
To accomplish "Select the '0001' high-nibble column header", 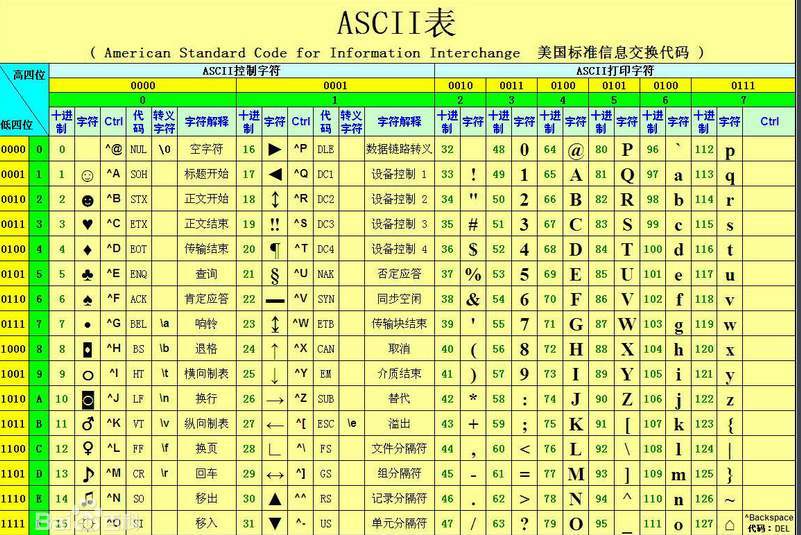I will point(335,86).
